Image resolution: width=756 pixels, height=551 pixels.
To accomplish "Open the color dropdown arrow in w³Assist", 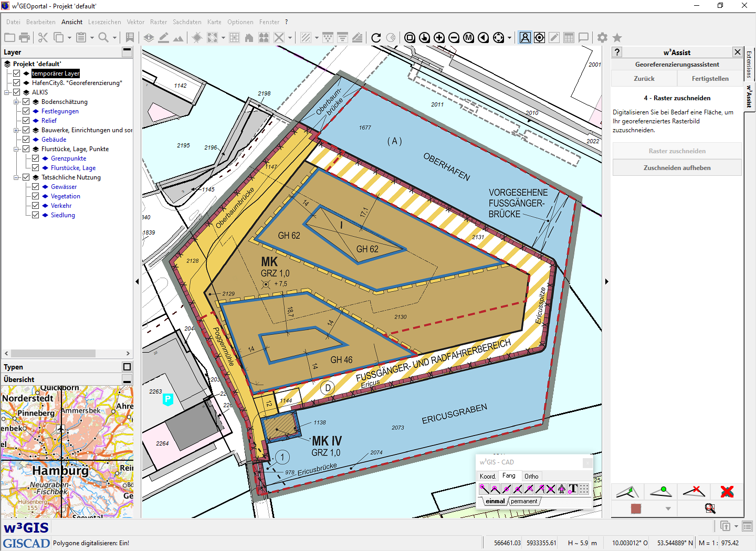I will [x=668, y=508].
